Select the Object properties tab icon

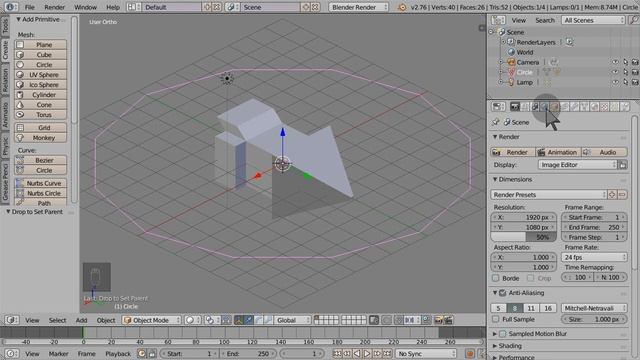(555, 107)
